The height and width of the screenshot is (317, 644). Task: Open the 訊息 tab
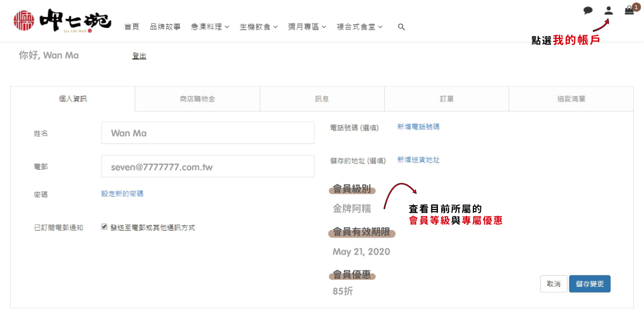321,98
